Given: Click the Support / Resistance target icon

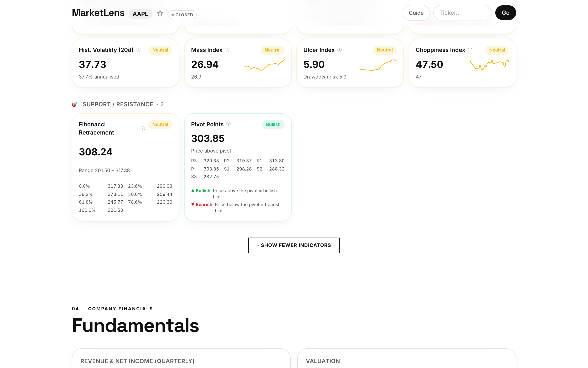Looking at the screenshot, I should click(75, 104).
